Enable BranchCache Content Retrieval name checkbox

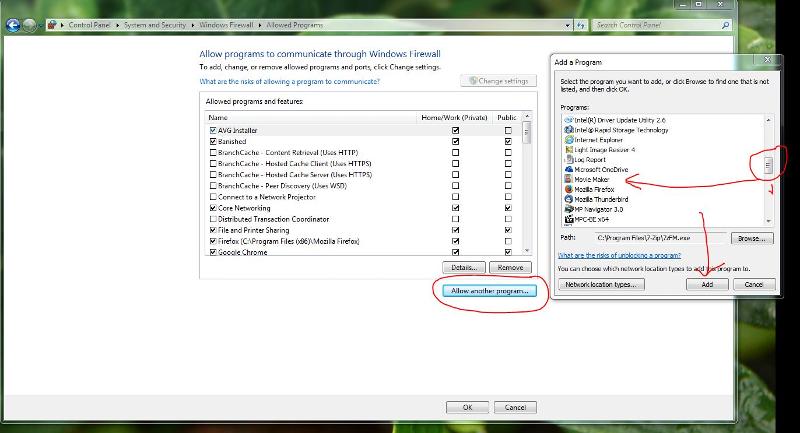pyautogui.click(x=213, y=152)
